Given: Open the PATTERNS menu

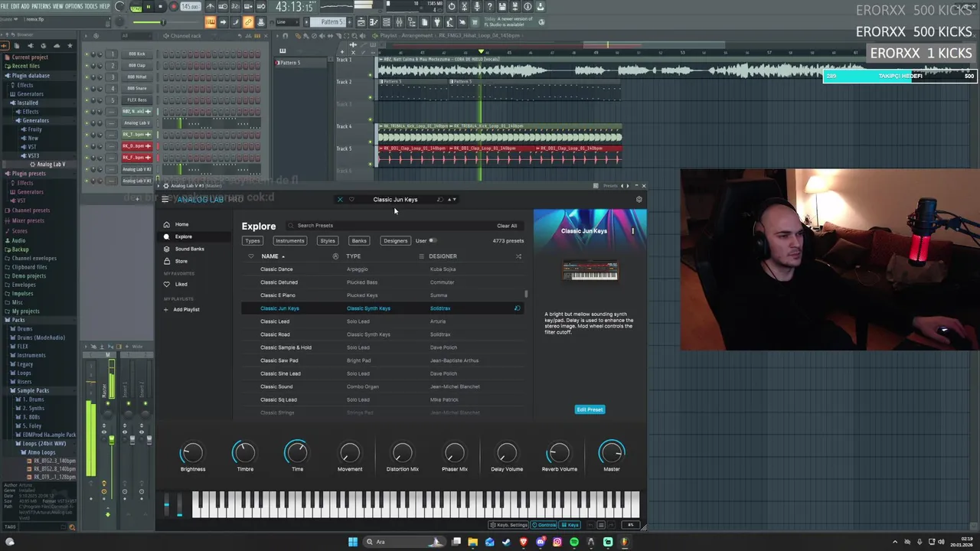Looking at the screenshot, I should [x=41, y=6].
